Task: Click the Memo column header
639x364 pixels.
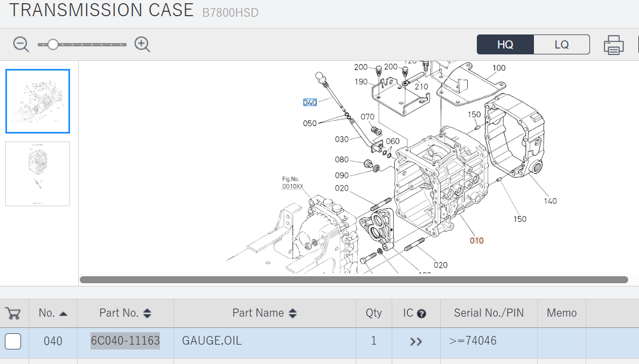Action: (x=561, y=313)
